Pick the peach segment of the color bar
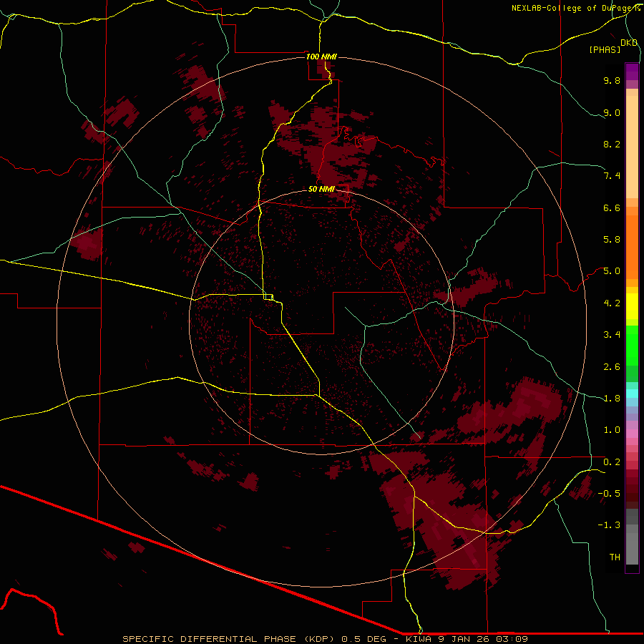644x644 pixels. [x=632, y=148]
